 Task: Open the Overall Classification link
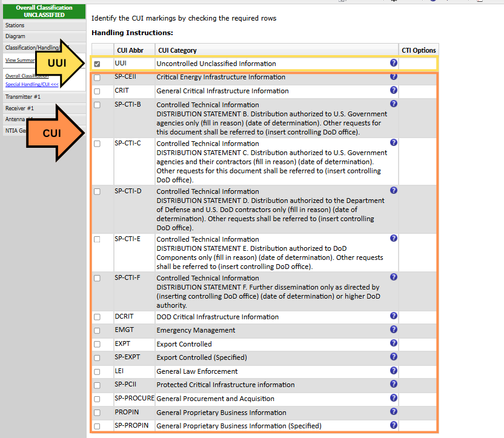(24, 76)
